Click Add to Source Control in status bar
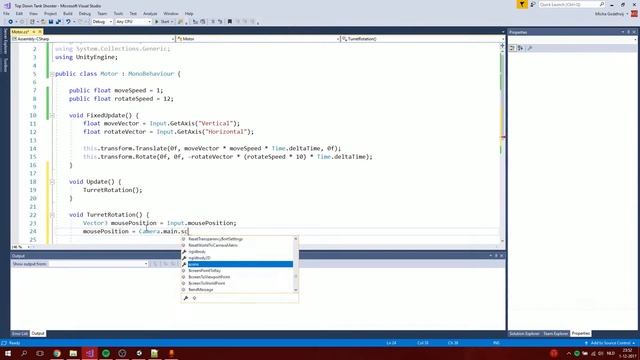Image resolution: width=640 pixels, height=360 pixels. click(x=611, y=343)
